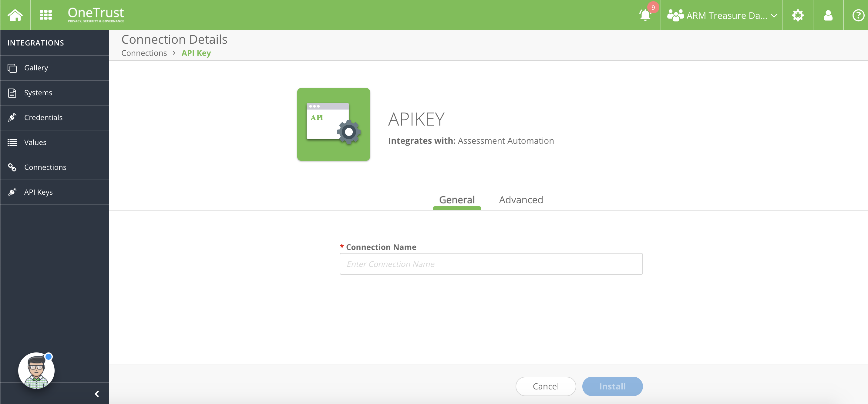Click the Connections breadcrumb link

[x=144, y=53]
